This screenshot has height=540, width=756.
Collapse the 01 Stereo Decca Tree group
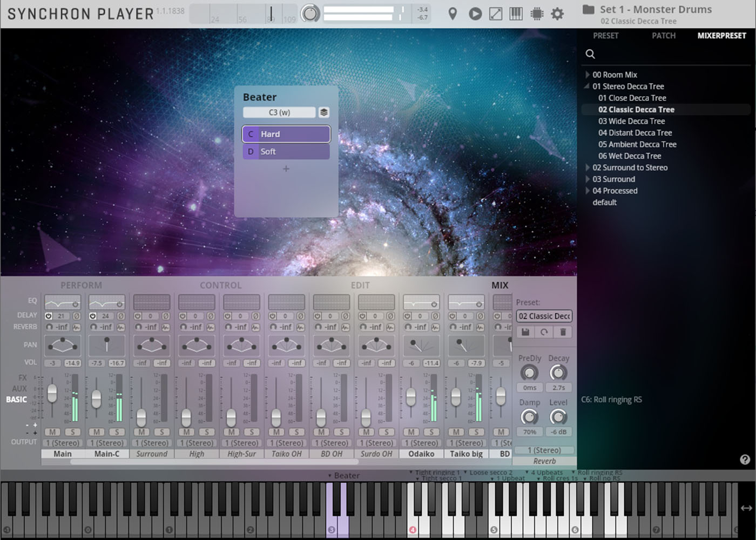click(586, 86)
